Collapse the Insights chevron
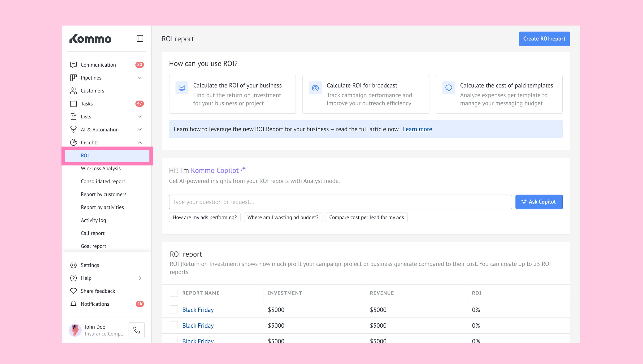Image resolution: width=643 pixels, height=364 pixels. tap(140, 143)
